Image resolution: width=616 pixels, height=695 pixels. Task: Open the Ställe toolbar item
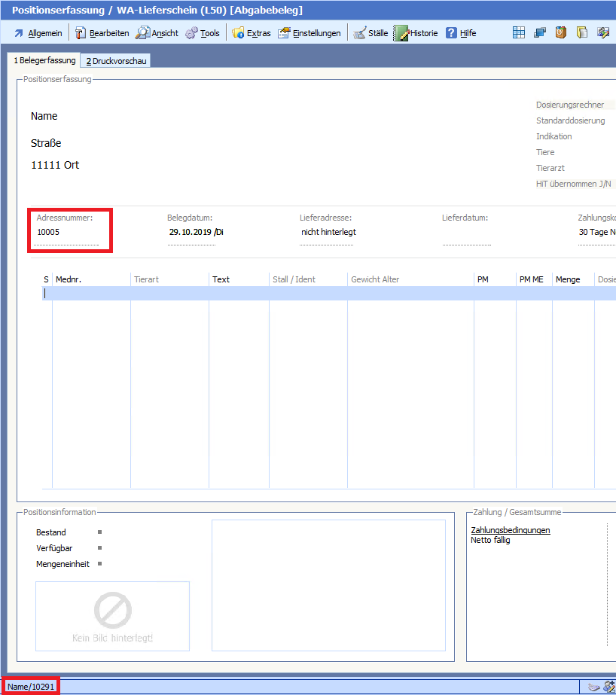pyautogui.click(x=371, y=33)
